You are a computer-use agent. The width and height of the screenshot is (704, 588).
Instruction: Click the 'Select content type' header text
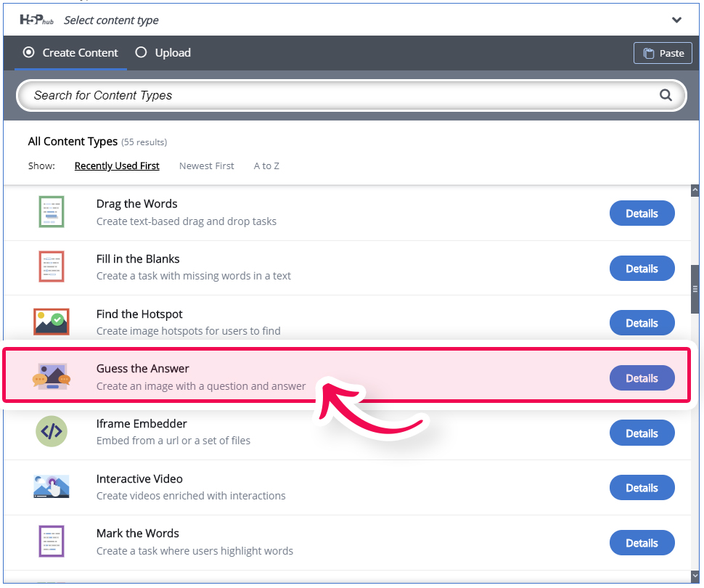(x=111, y=20)
